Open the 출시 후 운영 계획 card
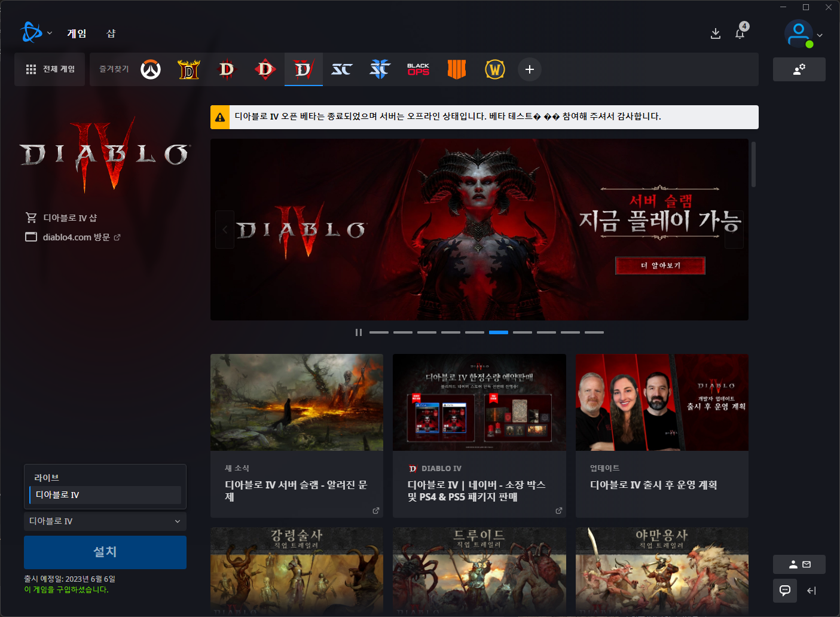The image size is (840, 617). (662, 436)
